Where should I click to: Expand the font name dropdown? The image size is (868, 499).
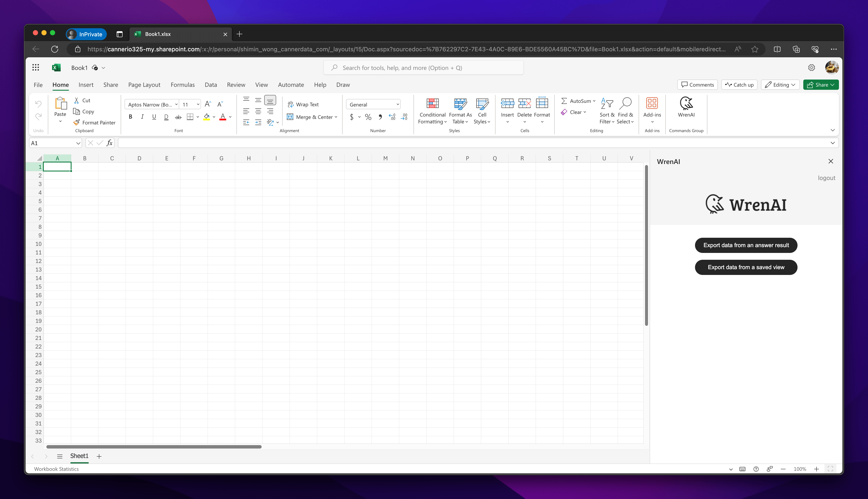coord(176,104)
